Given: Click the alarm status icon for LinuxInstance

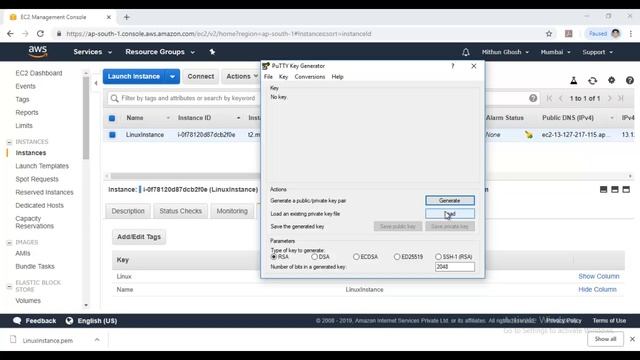Looking at the screenshot, I should (x=529, y=135).
